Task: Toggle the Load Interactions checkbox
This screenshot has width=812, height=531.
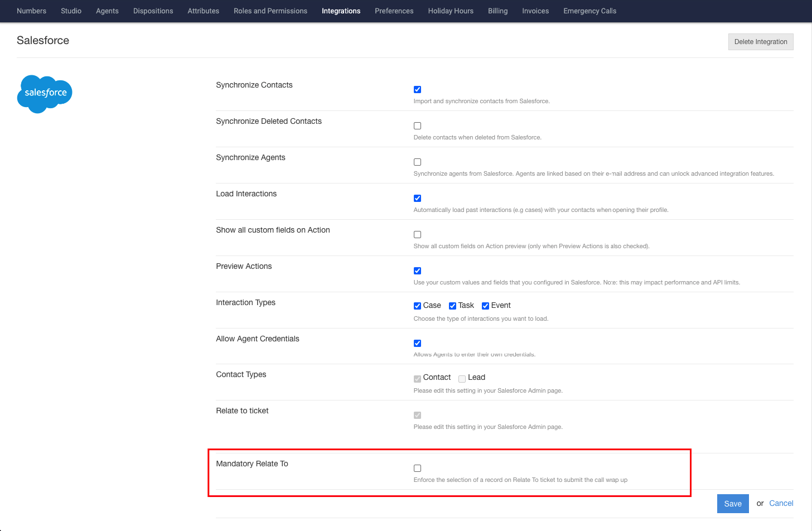Action: (417, 198)
